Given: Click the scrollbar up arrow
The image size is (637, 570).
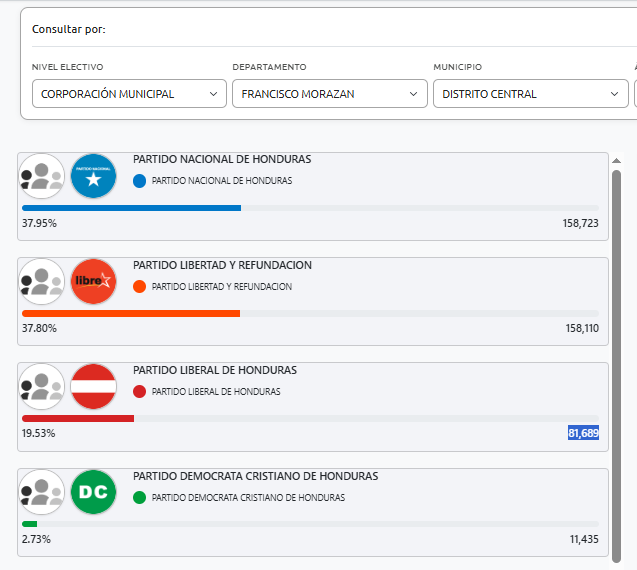Looking at the screenshot, I should point(617,160).
